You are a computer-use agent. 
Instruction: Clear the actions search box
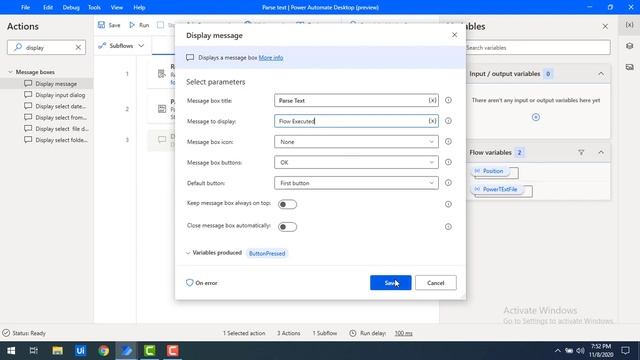[78, 47]
